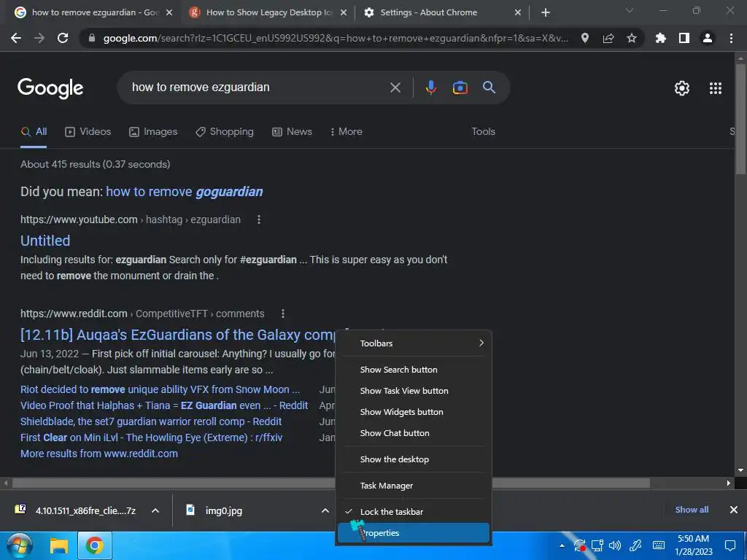Switch to the Shopping results tab
The width and height of the screenshot is (747, 560).
coord(225,131)
